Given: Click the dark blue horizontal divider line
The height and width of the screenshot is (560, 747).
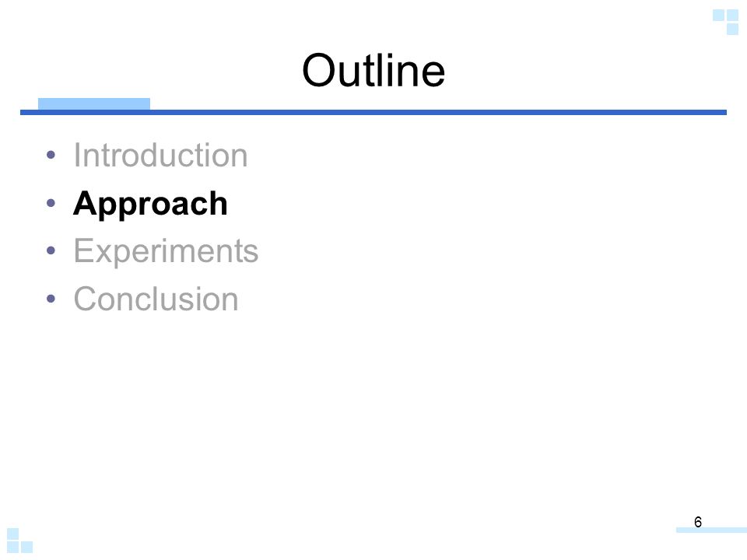Looking at the screenshot, I should [373, 112].
